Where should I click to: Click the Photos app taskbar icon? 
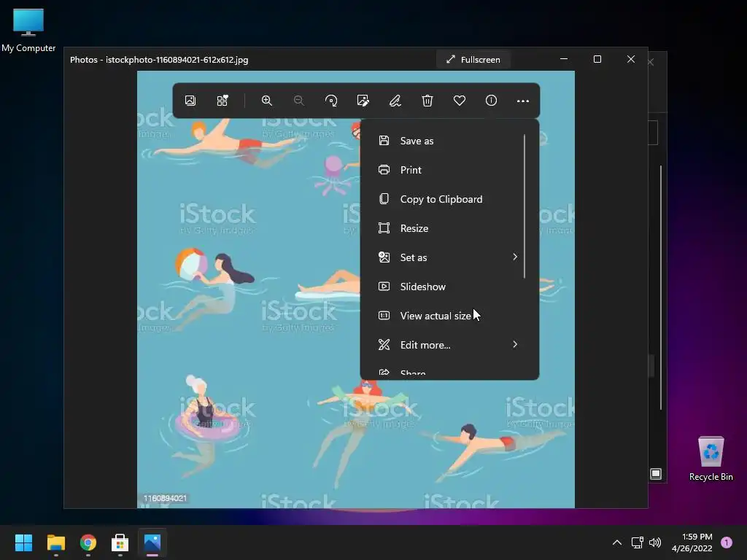152,542
